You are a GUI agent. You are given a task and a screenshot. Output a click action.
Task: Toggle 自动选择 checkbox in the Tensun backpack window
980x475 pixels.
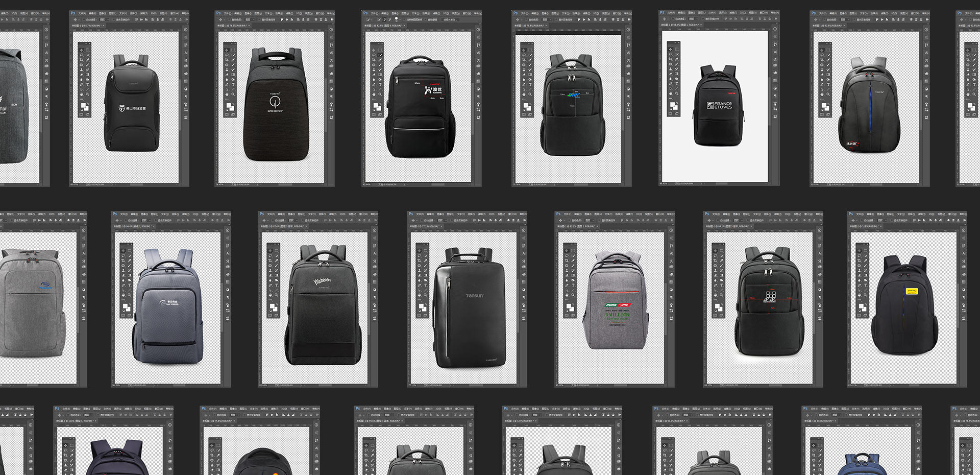coord(422,220)
